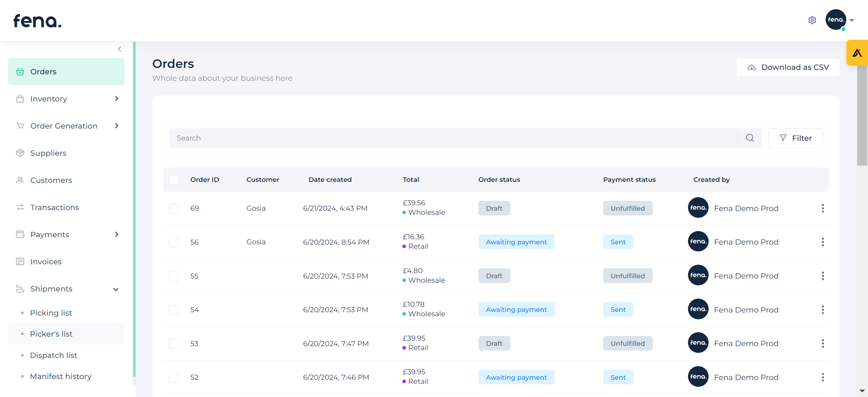
Task: Collapse the sidebar with the arrow icon
Action: pos(119,49)
